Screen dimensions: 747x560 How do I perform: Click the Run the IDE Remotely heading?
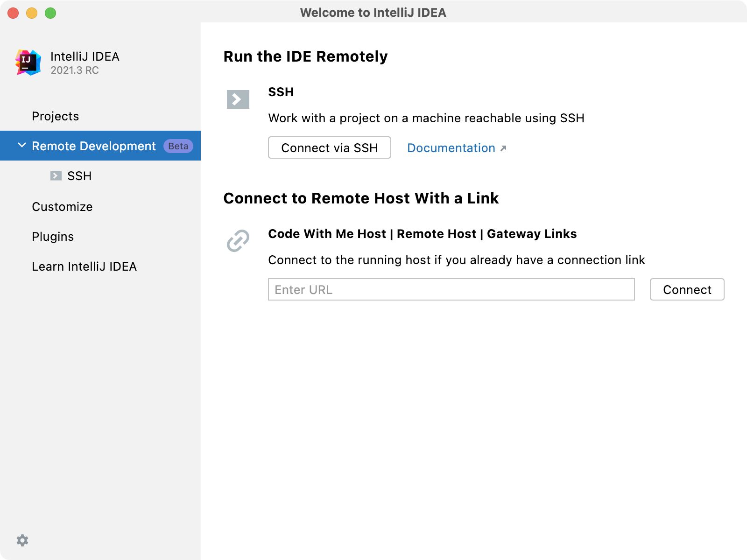(305, 56)
